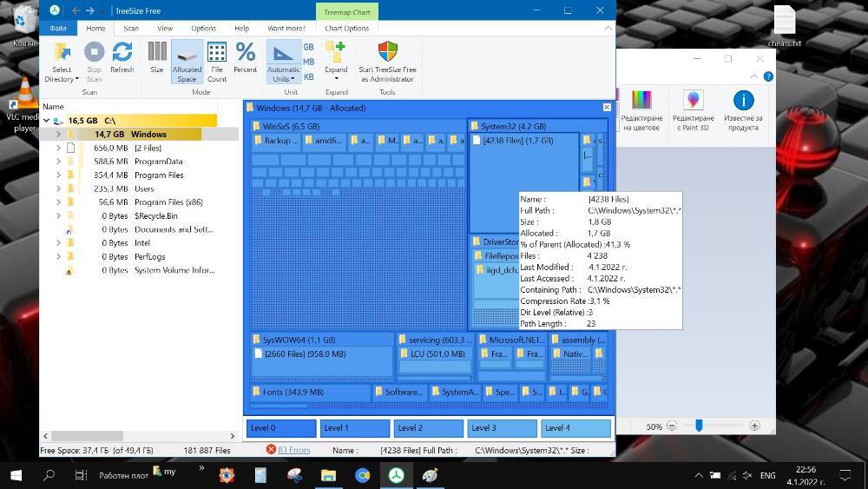Switch to File Count mode

(217, 62)
